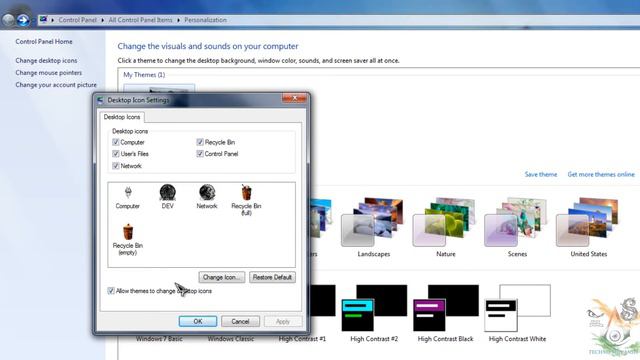Viewport: 640px width, 360px height.
Task: Expand the Control Panel breadcrumb arrow
Action: (102, 20)
